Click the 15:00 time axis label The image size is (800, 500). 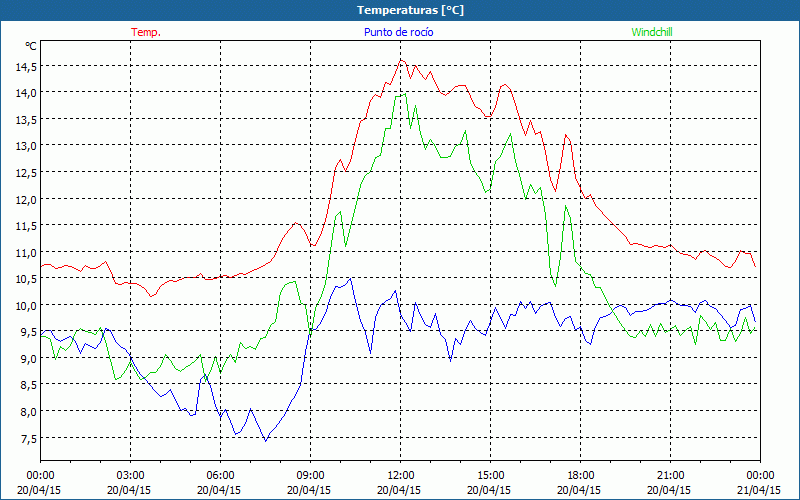pos(490,476)
